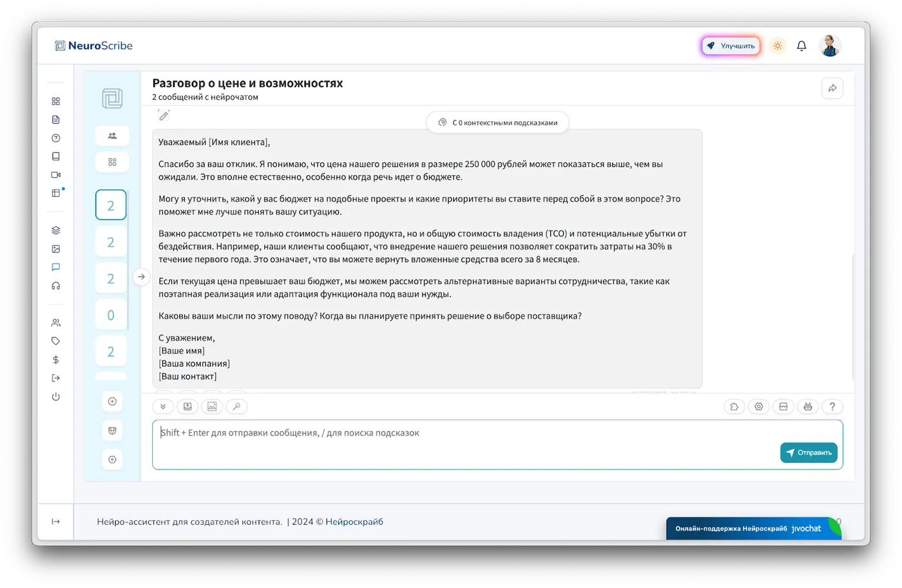Screen dimensions: 902x588
Task: Focus the message input field
Action: point(497,444)
